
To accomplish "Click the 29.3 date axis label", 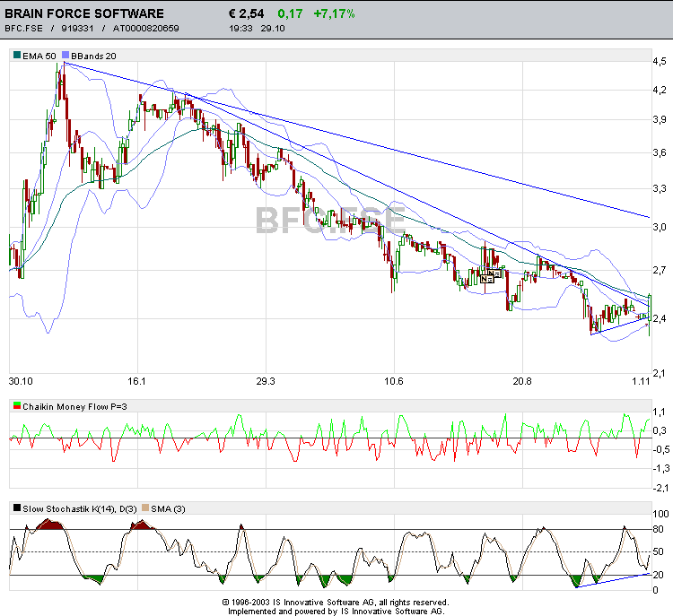I will coord(266,381).
